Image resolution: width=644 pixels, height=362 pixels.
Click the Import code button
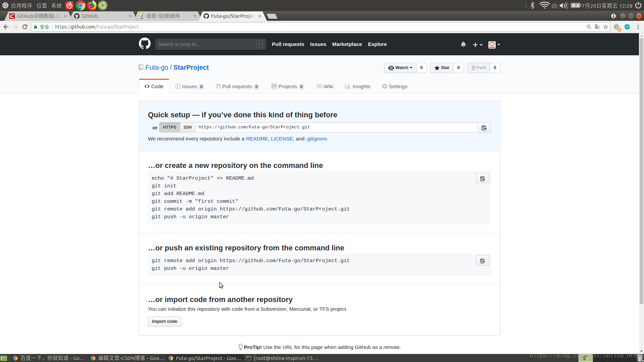click(164, 321)
